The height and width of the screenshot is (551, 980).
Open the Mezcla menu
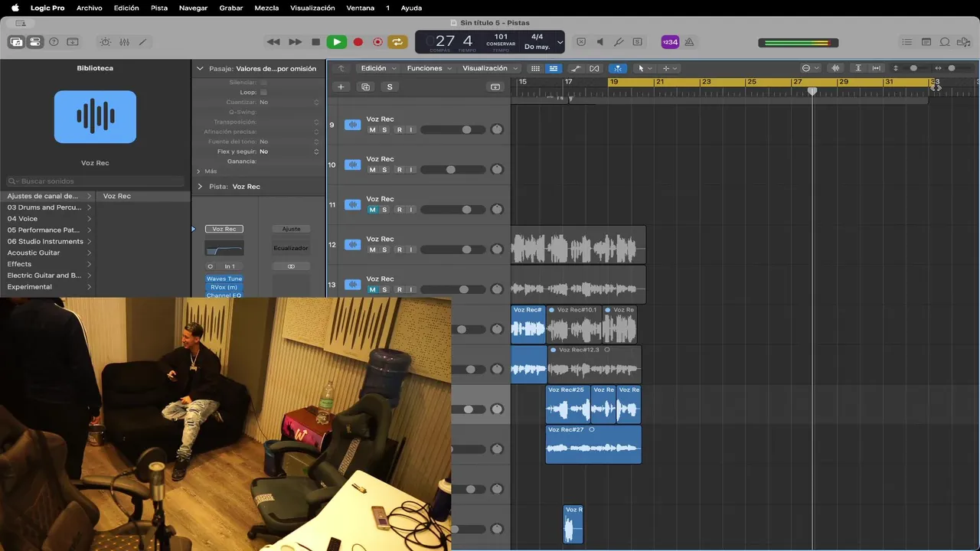[x=266, y=8]
